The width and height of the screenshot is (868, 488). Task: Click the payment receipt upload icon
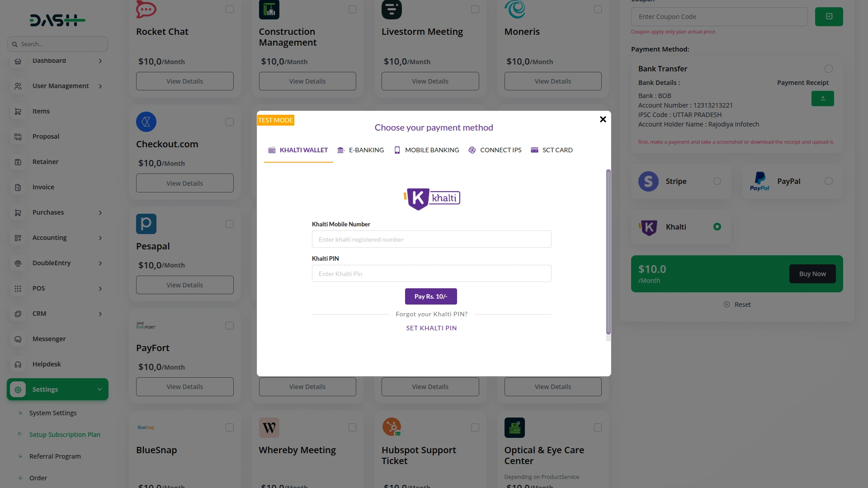coord(822,99)
